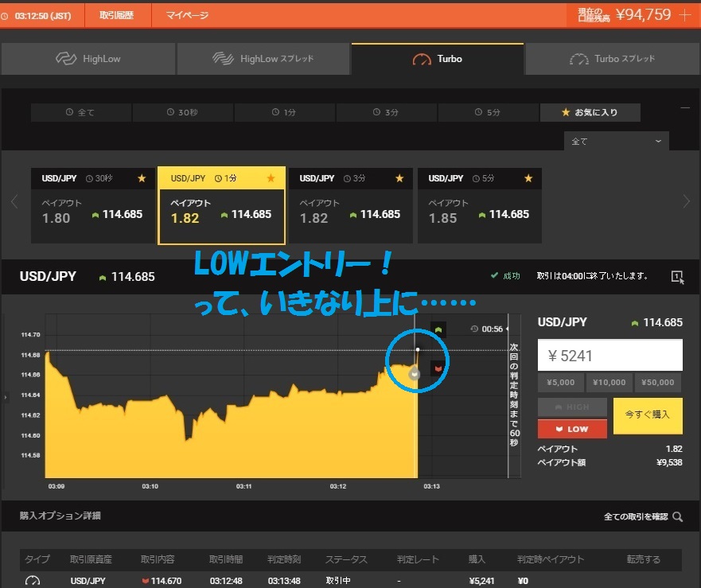
Task: Click red LOW arrow marker on chart
Action: point(438,368)
